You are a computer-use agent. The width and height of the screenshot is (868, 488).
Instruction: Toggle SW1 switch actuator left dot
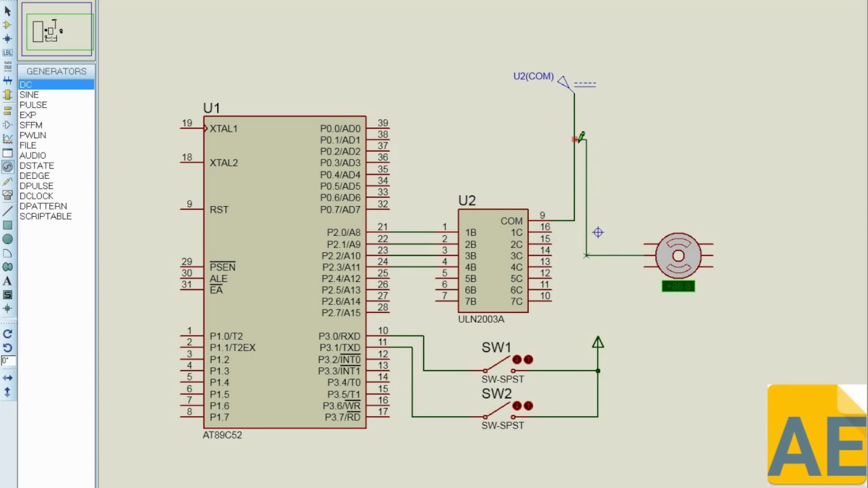517,360
